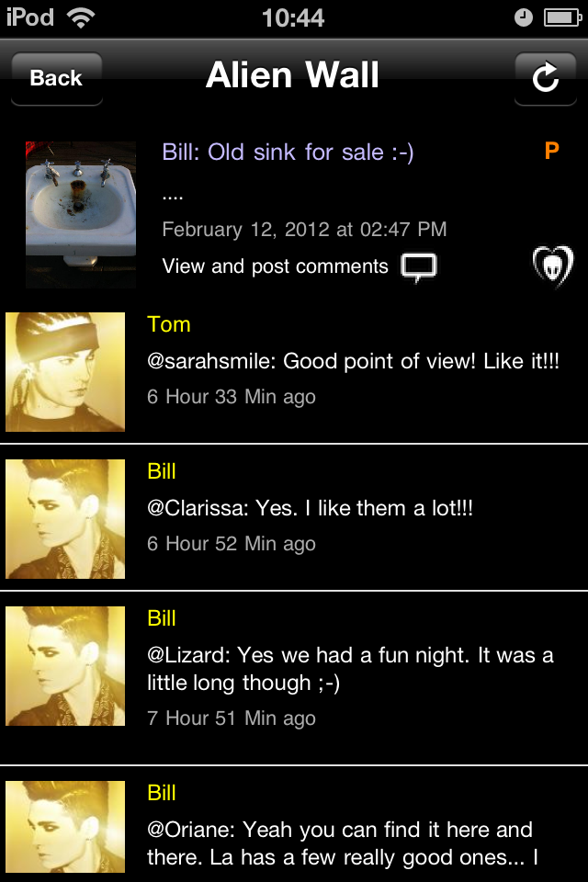
Task: Open View and post comments link
Action: point(275,266)
